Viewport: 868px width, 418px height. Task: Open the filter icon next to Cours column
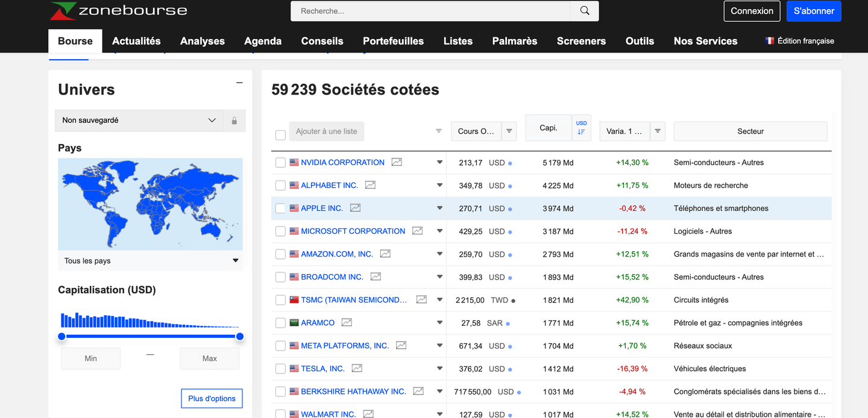(x=509, y=131)
